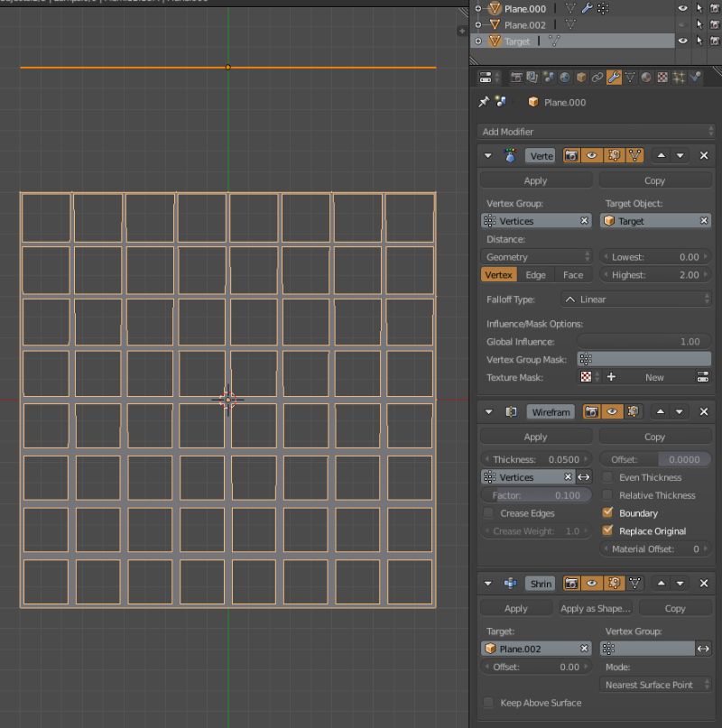Toggle selectability arrow for Target in outliner

[x=699, y=41]
